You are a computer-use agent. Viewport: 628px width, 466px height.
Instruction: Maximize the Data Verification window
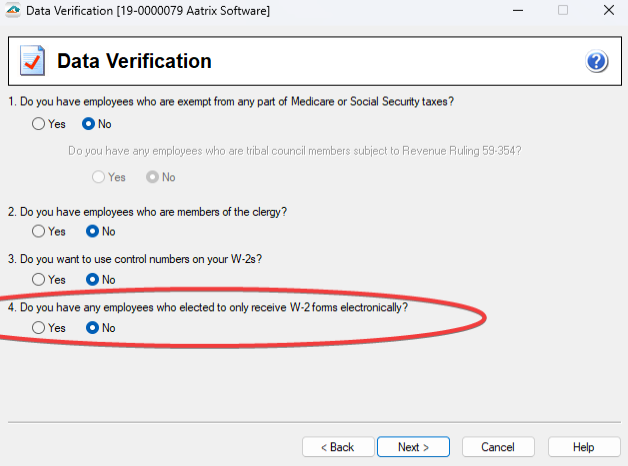point(562,10)
